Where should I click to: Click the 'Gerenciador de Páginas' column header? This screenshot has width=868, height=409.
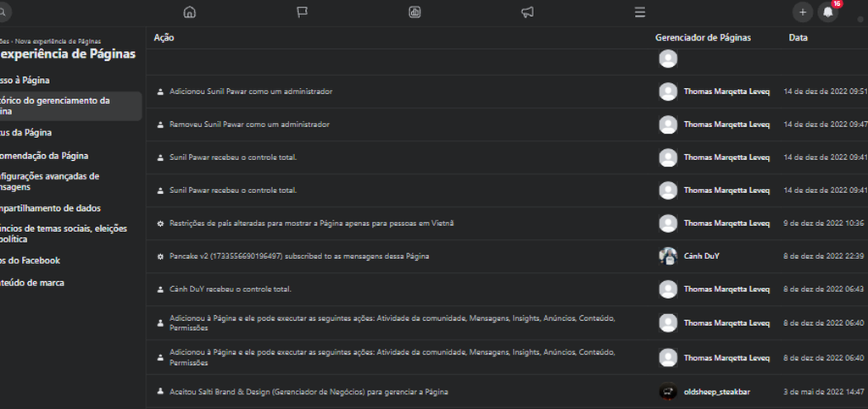point(703,37)
